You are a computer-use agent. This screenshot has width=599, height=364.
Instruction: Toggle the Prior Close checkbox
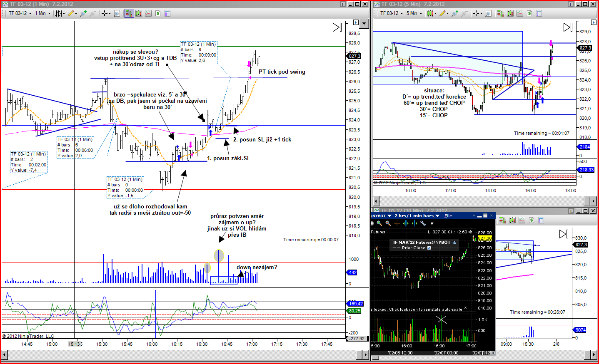[429, 248]
